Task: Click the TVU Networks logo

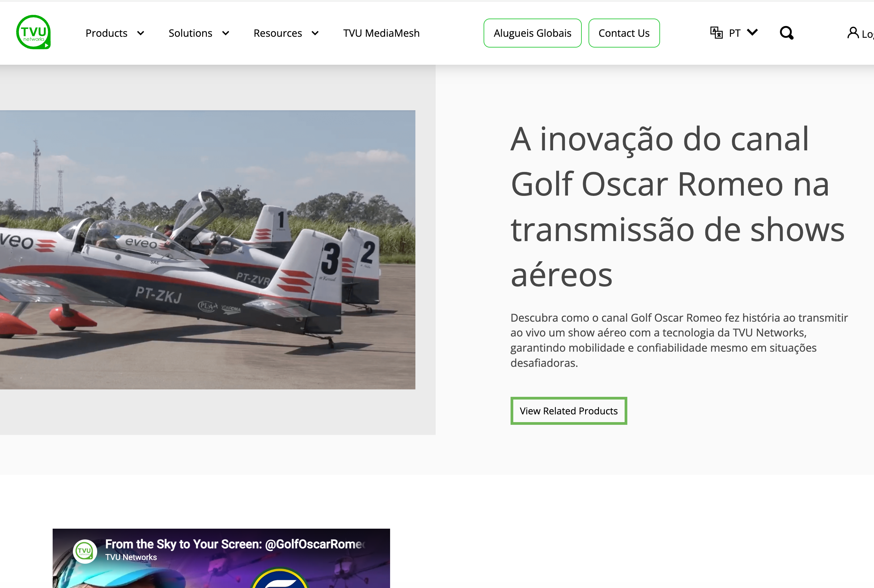Action: pyautogui.click(x=33, y=32)
